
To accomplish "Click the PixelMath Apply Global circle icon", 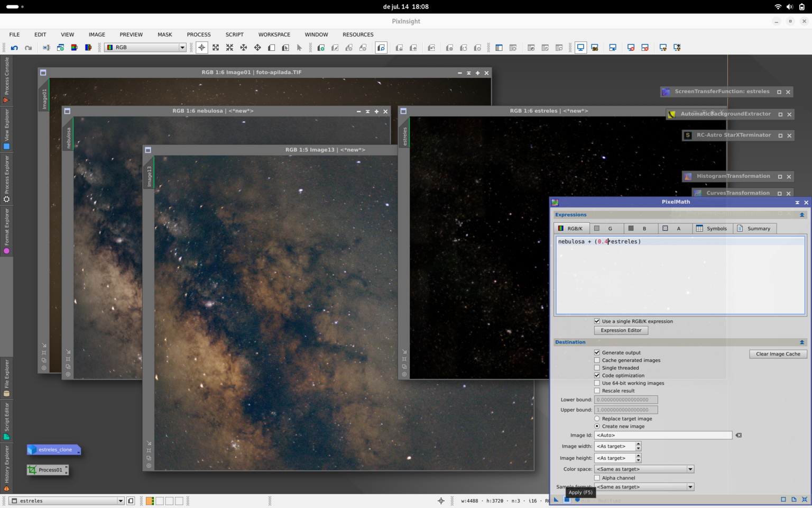I will (x=577, y=500).
